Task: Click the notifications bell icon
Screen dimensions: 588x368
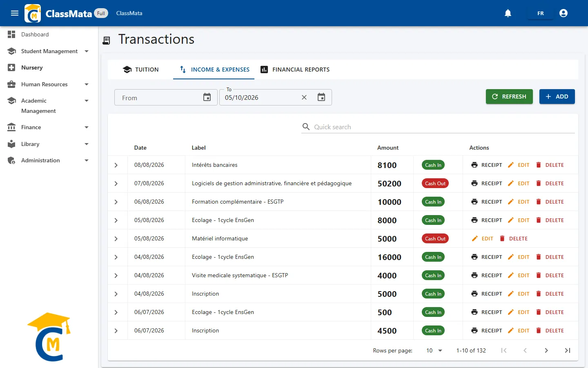Action: (x=508, y=13)
